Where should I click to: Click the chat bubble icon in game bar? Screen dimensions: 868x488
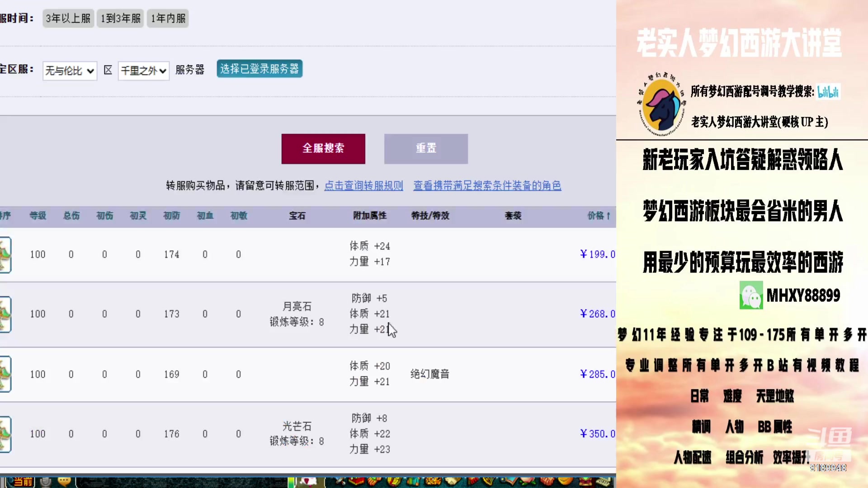tap(64, 482)
